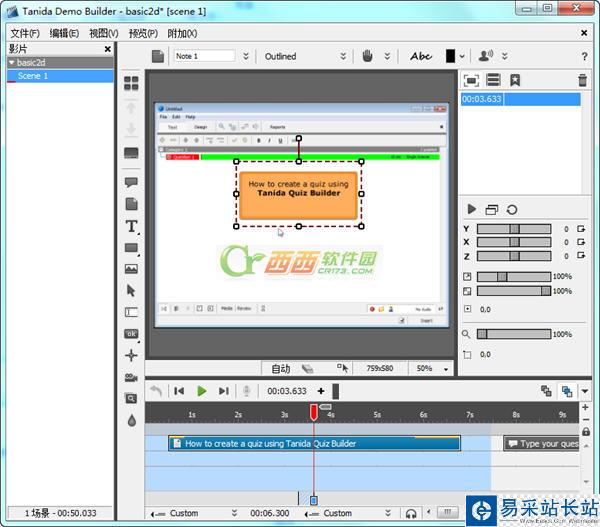600x527 pixels.
Task: Play the animation in the right panel
Action: [x=472, y=209]
